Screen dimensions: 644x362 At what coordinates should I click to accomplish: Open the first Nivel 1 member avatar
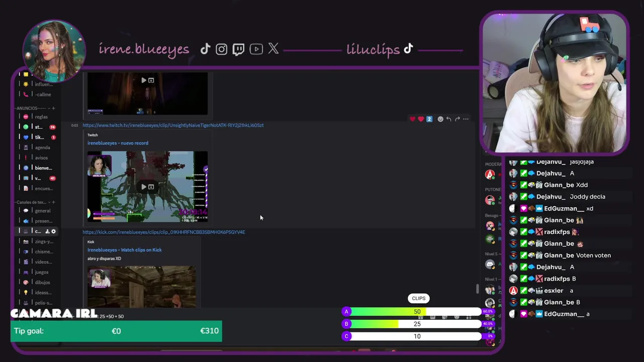[490, 290]
